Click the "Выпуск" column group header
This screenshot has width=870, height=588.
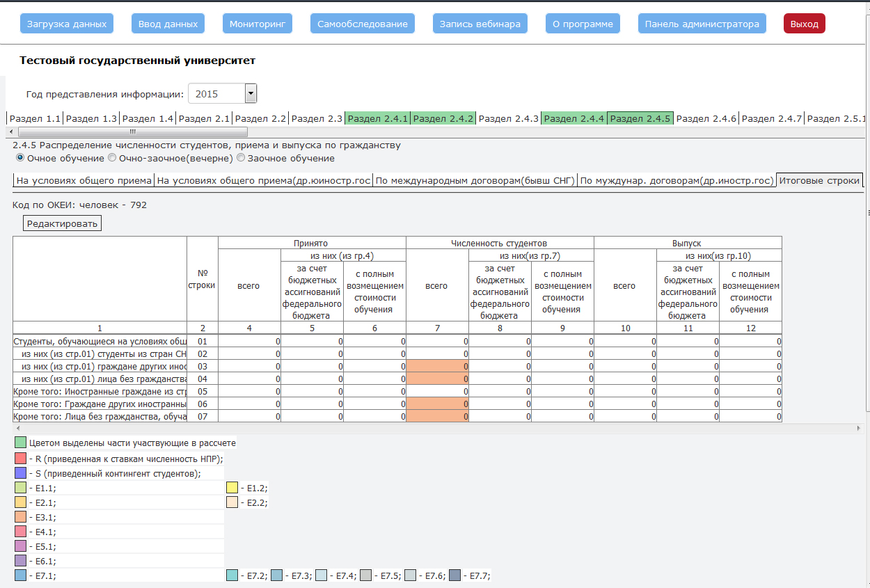coord(688,244)
